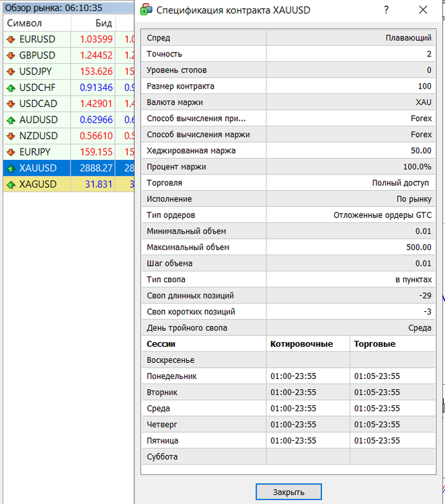Click the USDCHF bid 0.91346
This screenshot has height=504, width=445.
coord(96,87)
